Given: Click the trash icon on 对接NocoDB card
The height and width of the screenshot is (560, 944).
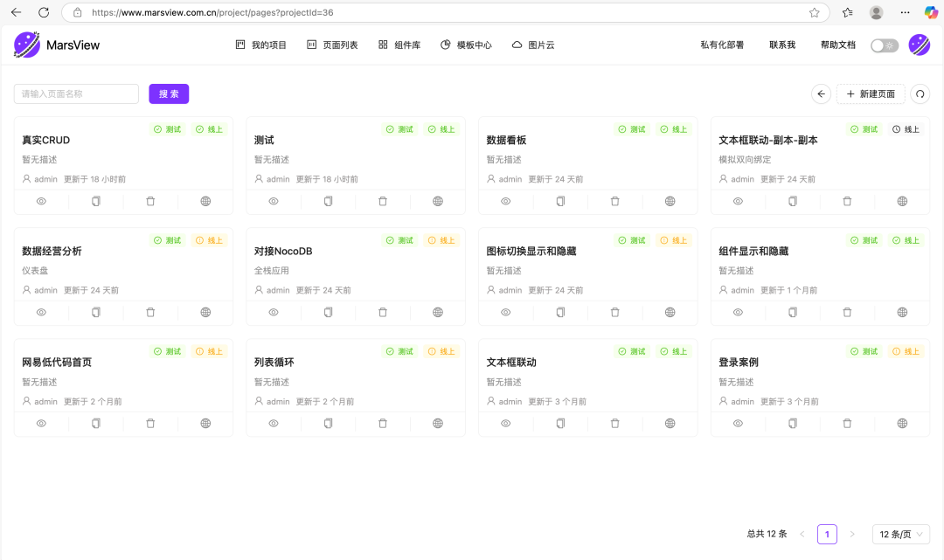Looking at the screenshot, I should (x=383, y=312).
